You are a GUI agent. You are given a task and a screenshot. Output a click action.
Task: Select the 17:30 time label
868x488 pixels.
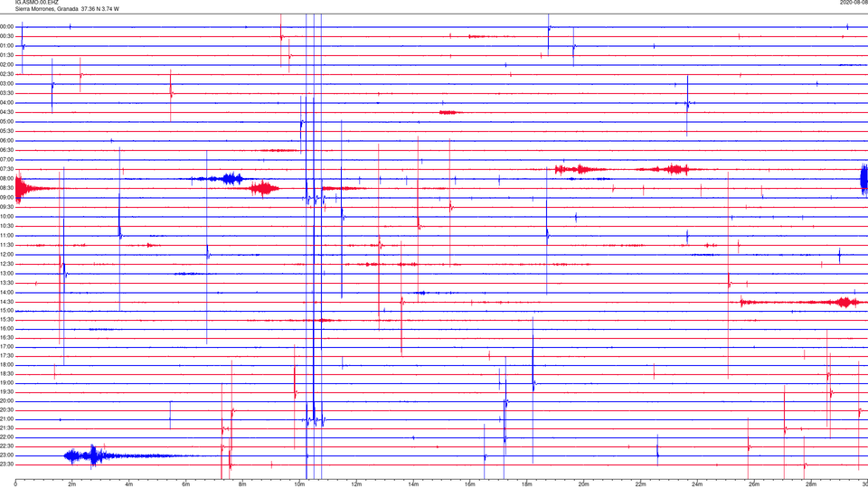[x=6, y=356]
